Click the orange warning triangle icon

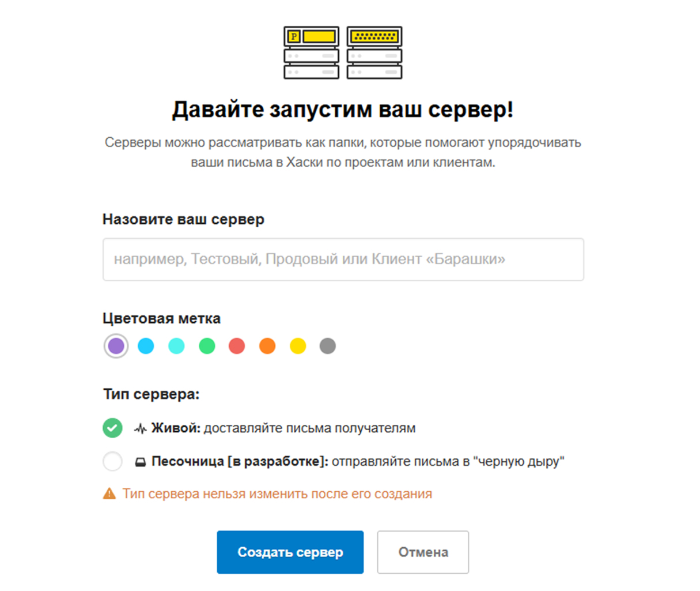(109, 494)
